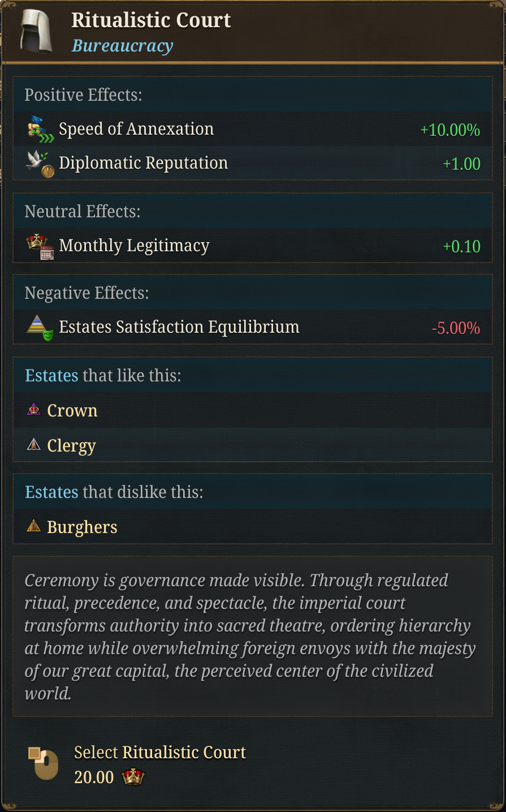Image resolution: width=506 pixels, height=812 pixels.
Task: Click the Ritualistic Court helmet icon
Action: click(36, 31)
